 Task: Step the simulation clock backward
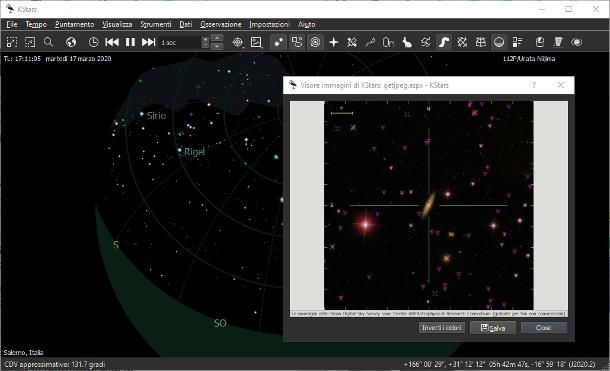point(112,42)
